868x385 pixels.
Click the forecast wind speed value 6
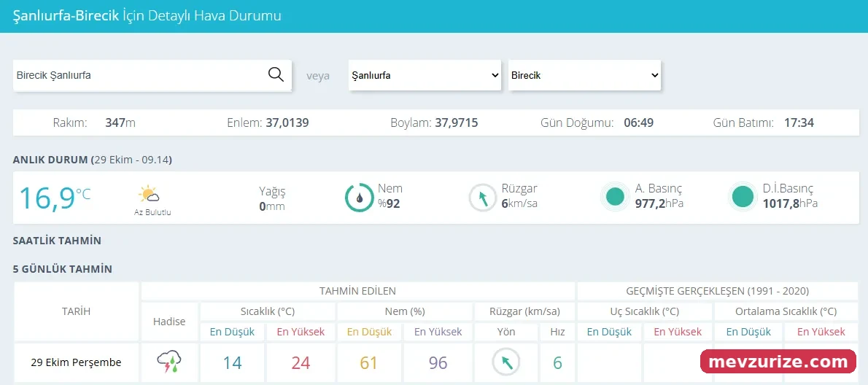tap(557, 363)
